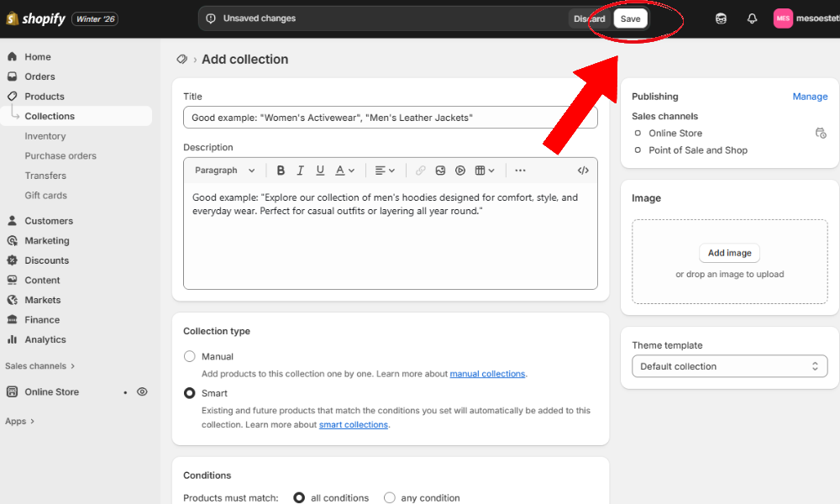Insert video using the play icon
840x504 pixels.
tap(460, 171)
